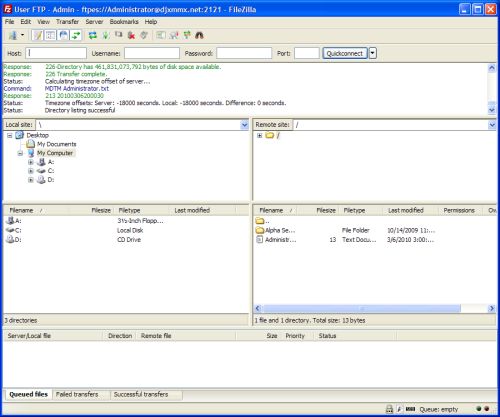This screenshot has width=500, height=417.
Task: Click the Host input field
Action: pos(56,53)
